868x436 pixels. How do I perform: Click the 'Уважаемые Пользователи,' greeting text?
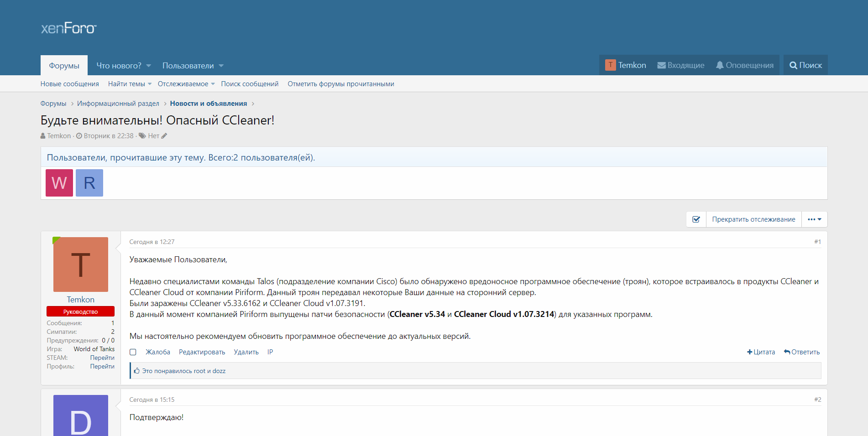(x=178, y=260)
